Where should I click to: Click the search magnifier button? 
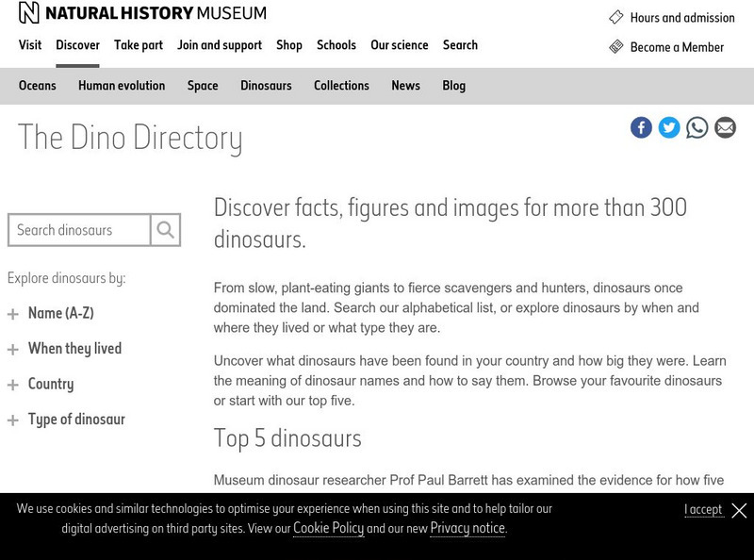coord(166,230)
